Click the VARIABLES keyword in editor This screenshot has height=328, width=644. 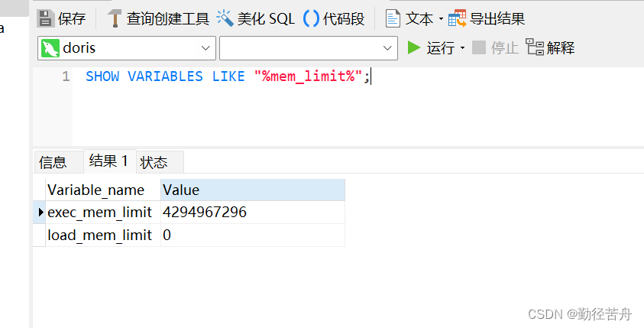point(165,76)
